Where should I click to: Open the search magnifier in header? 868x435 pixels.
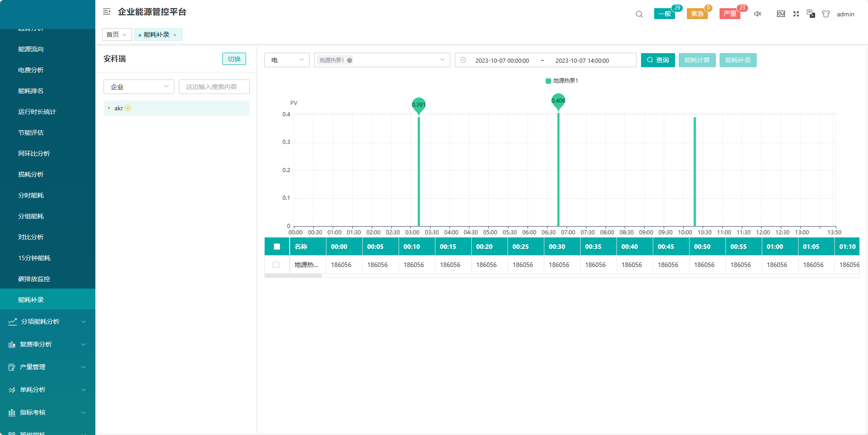click(x=639, y=14)
